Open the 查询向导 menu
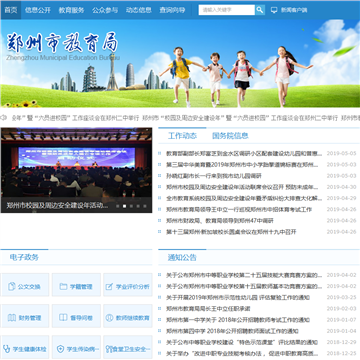Screen dimensions: 360x360 172,10
